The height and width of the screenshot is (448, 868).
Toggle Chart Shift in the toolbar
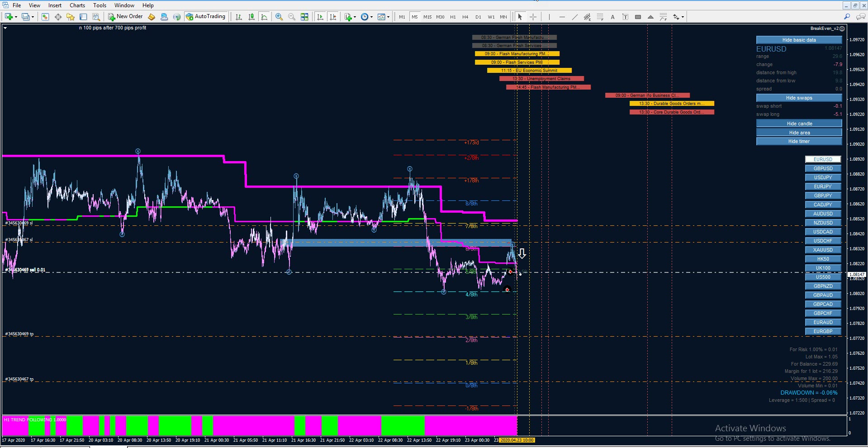point(333,17)
